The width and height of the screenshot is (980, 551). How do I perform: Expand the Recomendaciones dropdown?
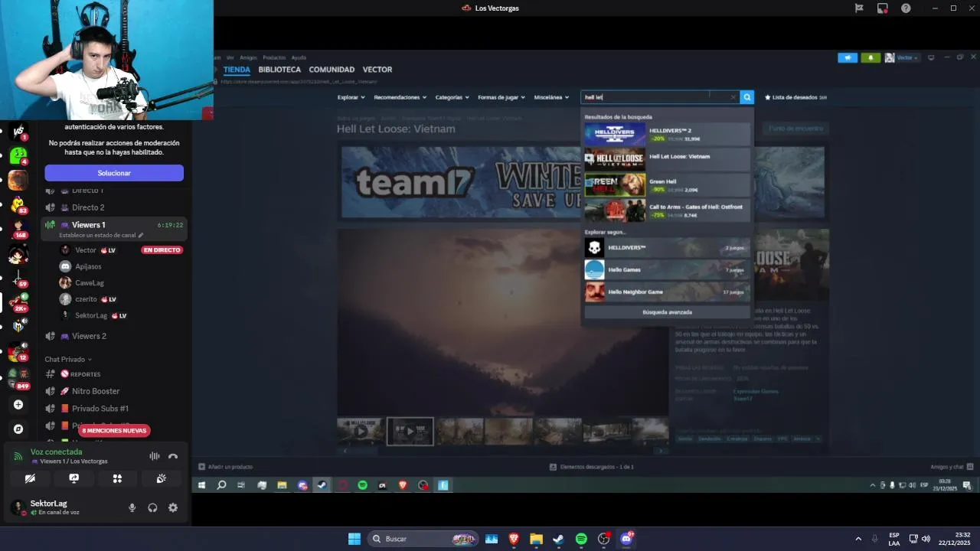coord(400,97)
